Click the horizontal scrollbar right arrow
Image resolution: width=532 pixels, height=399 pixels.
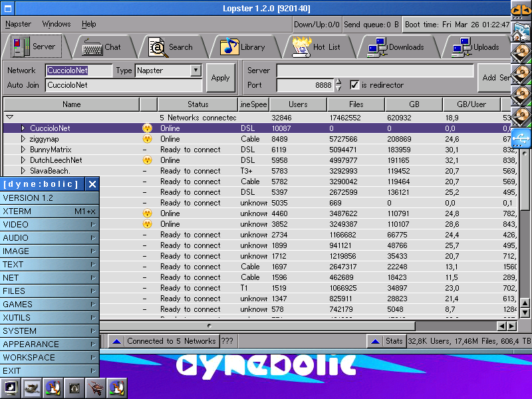tap(512, 327)
